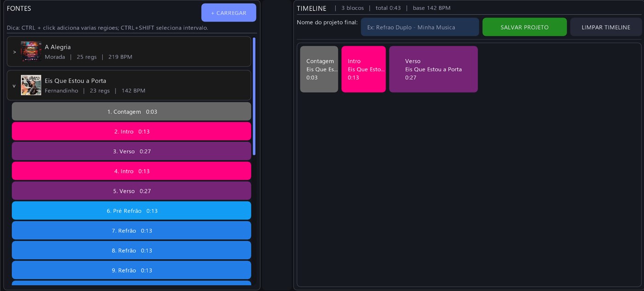Click Morada 25 regs 219 BPM details
The image size is (644, 291).
[x=88, y=57]
